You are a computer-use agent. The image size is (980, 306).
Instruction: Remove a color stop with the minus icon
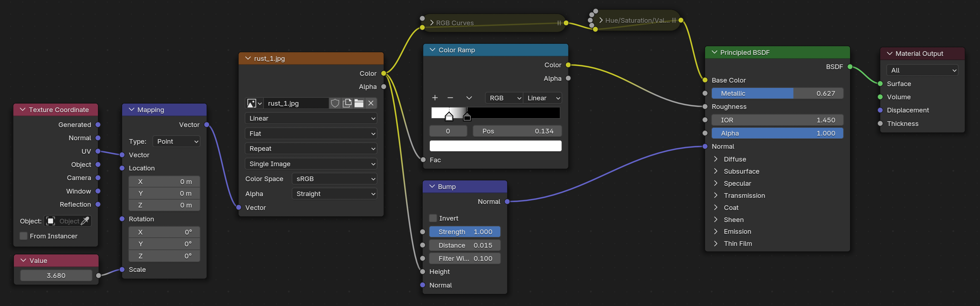(450, 98)
